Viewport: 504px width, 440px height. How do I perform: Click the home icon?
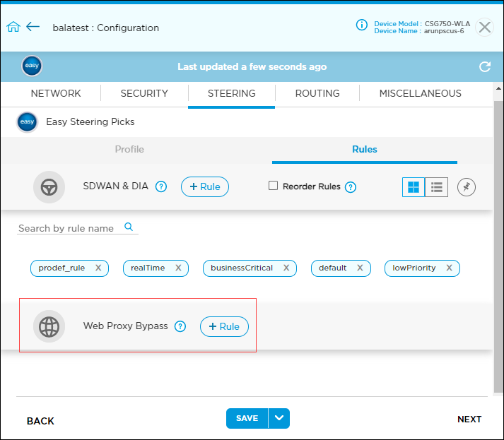point(13,27)
